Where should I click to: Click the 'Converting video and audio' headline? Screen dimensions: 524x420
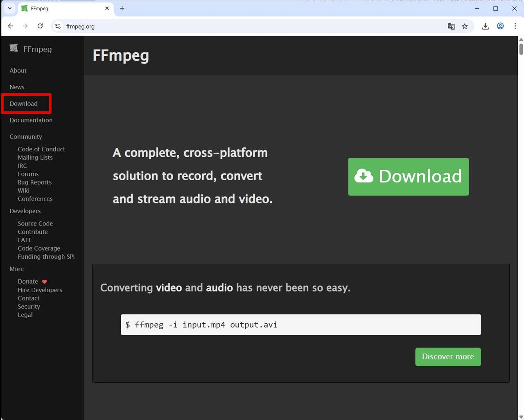[225, 288]
